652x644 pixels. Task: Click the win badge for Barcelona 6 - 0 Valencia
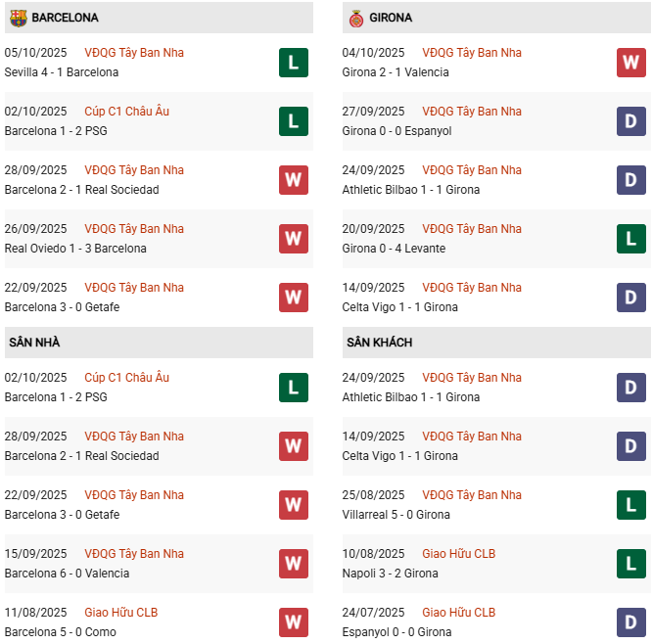[x=293, y=564]
